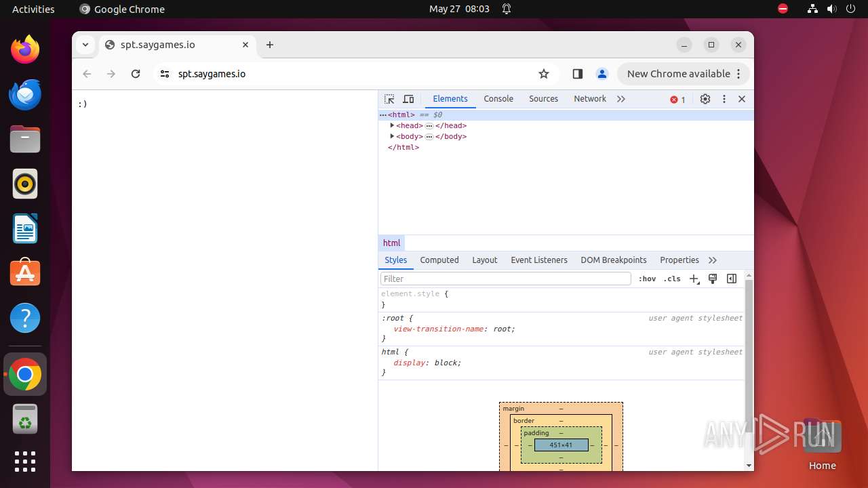Image resolution: width=868 pixels, height=488 pixels.
Task: Open the Computed styles tab
Action: click(x=439, y=260)
